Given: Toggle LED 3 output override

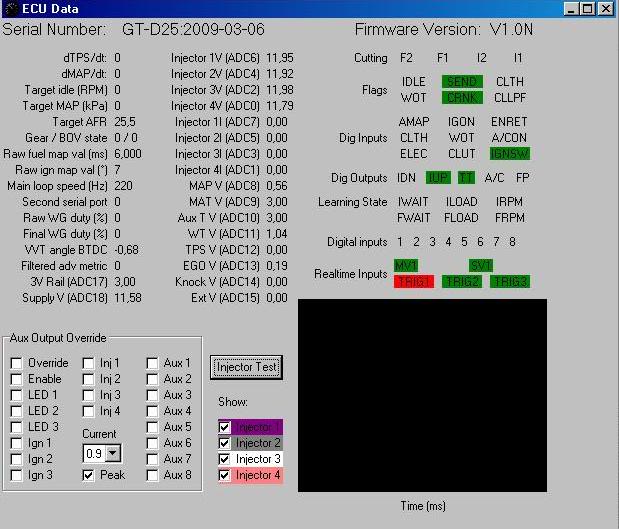Looking at the screenshot, I should pyautogui.click(x=16, y=427).
